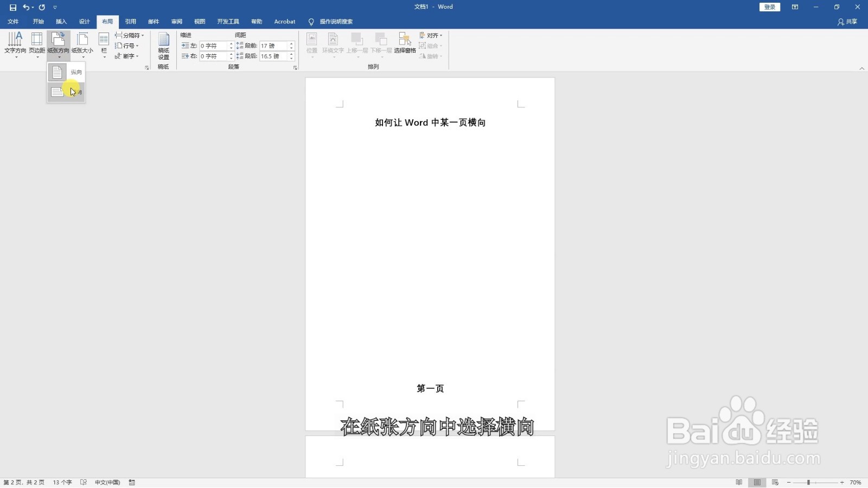Screen dimensions: 868x488
Task: Click the 环绕文字 (Wrap Text) icon
Action: point(333,45)
